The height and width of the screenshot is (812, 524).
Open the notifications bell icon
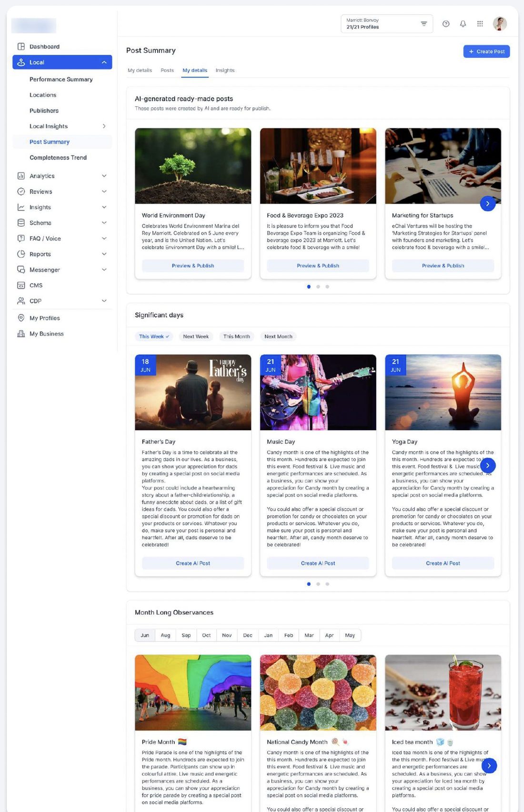[x=463, y=24]
